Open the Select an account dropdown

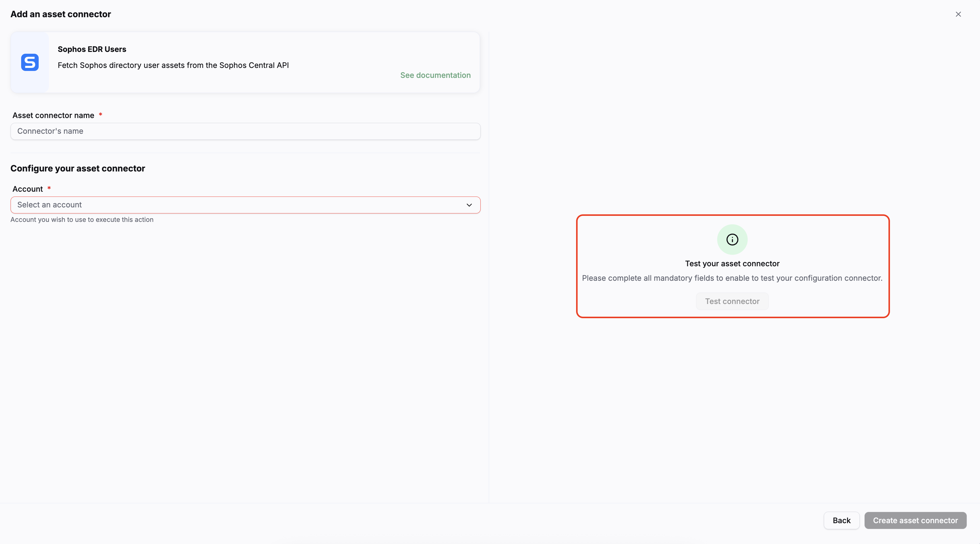click(x=245, y=205)
